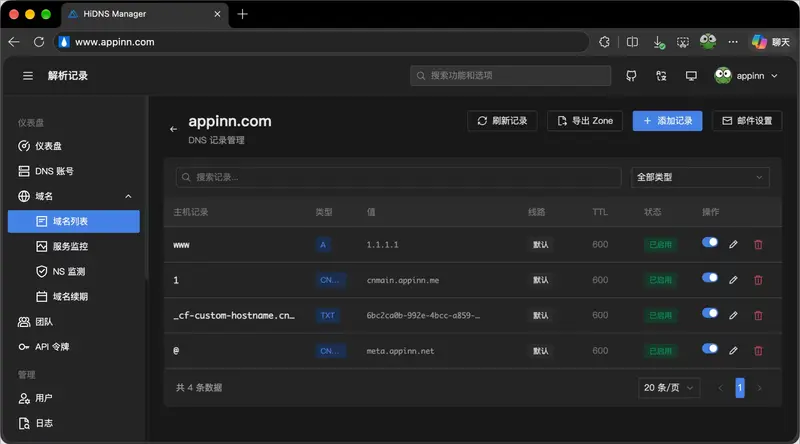This screenshot has height=444, width=800.
Task: Click the 刷新记录 button
Action: click(x=502, y=121)
